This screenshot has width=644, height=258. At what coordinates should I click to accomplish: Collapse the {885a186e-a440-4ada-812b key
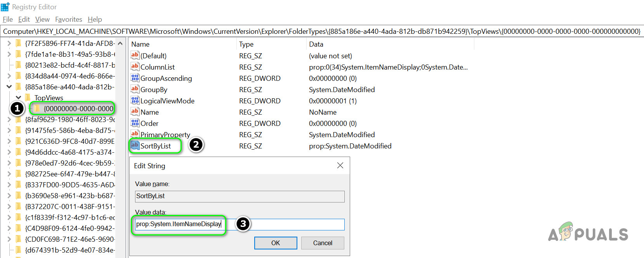[x=9, y=87]
